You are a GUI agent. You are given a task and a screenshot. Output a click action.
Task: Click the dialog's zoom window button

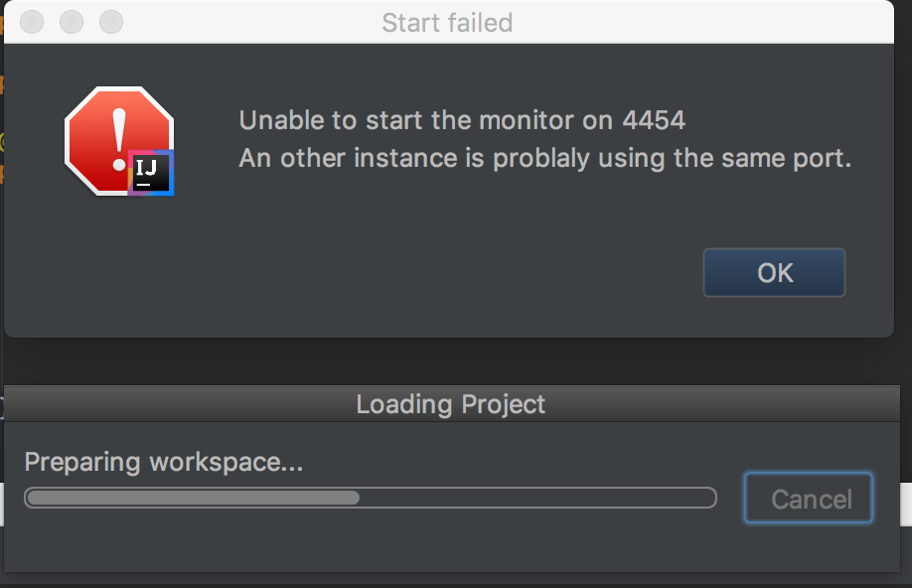111,21
